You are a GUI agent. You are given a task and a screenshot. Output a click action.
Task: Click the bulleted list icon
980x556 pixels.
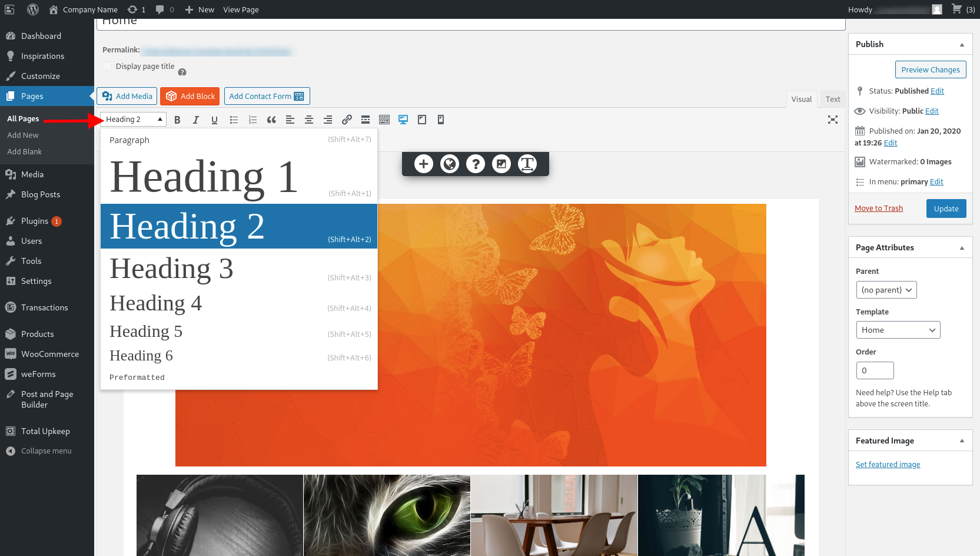[234, 120]
